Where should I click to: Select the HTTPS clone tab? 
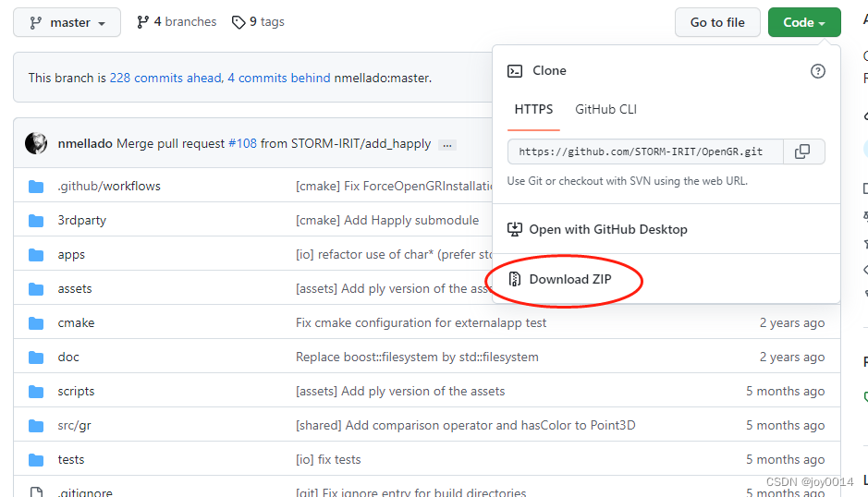533,109
